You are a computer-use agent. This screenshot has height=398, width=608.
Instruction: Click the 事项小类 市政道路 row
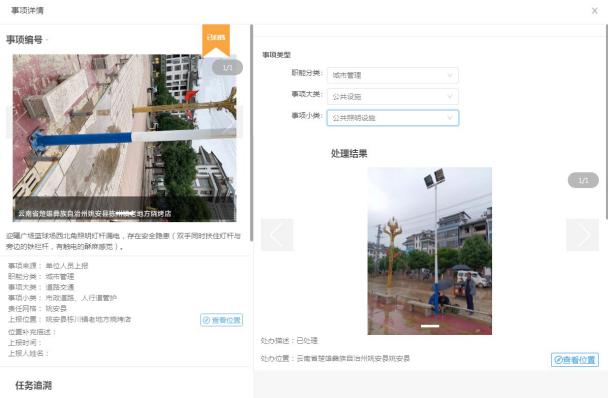tap(62, 298)
